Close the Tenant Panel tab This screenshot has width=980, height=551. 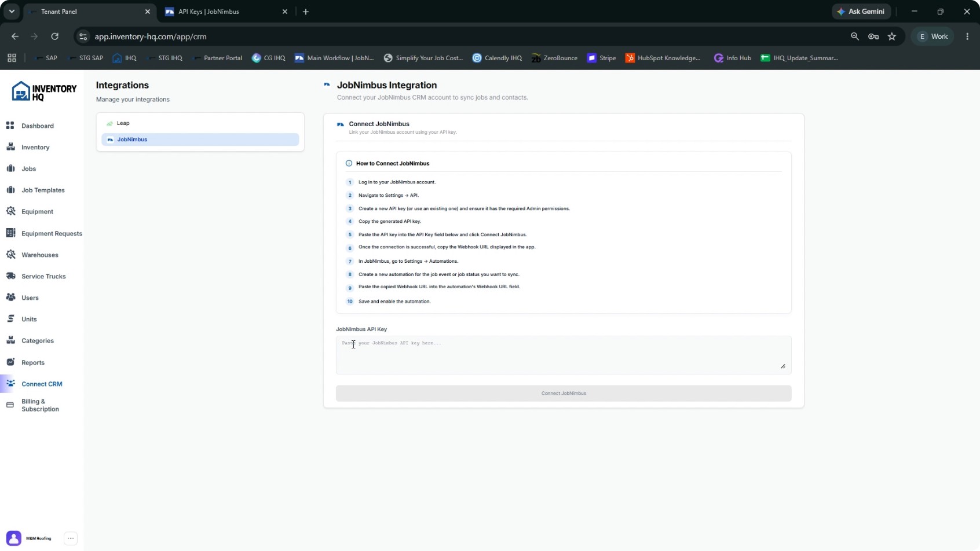pyautogui.click(x=148, y=12)
